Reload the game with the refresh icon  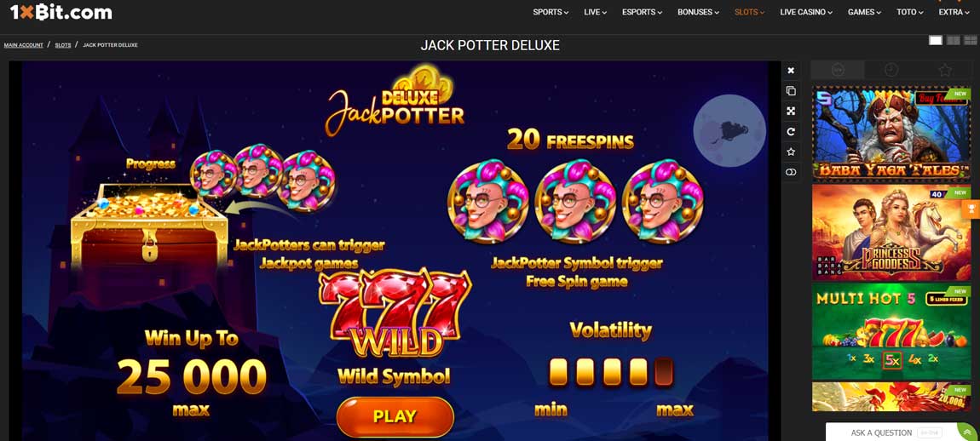click(x=791, y=131)
